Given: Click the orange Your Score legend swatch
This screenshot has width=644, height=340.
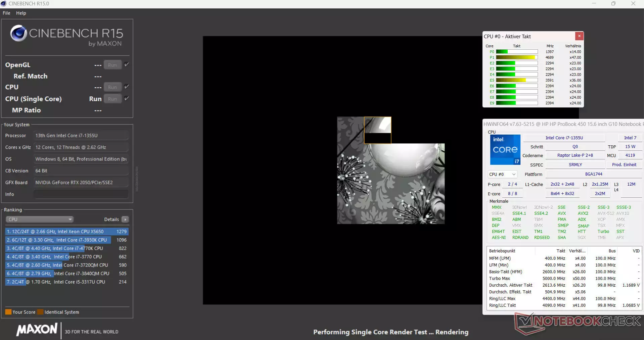Looking at the screenshot, I should point(8,312).
